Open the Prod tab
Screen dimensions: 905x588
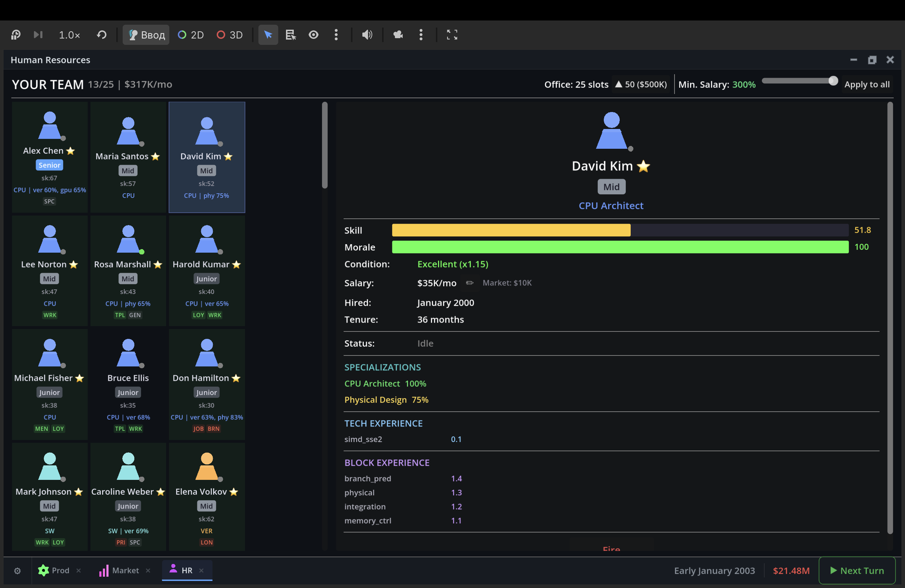point(54,571)
